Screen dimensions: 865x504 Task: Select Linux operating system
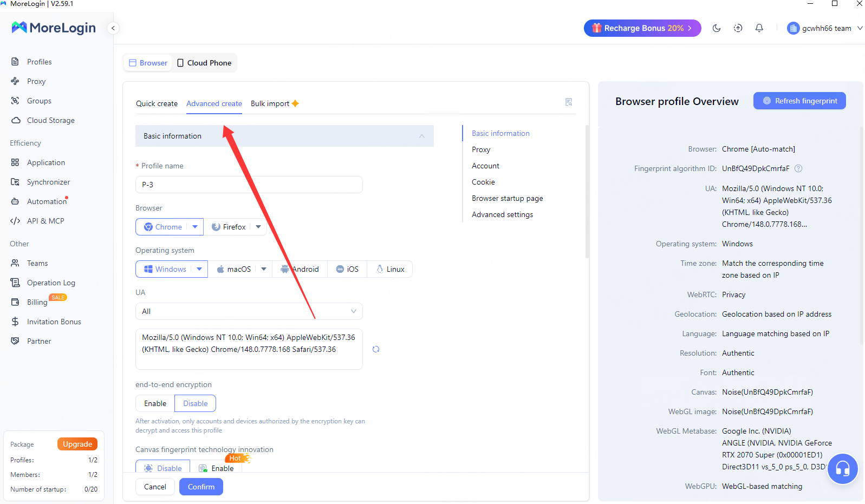coord(390,269)
